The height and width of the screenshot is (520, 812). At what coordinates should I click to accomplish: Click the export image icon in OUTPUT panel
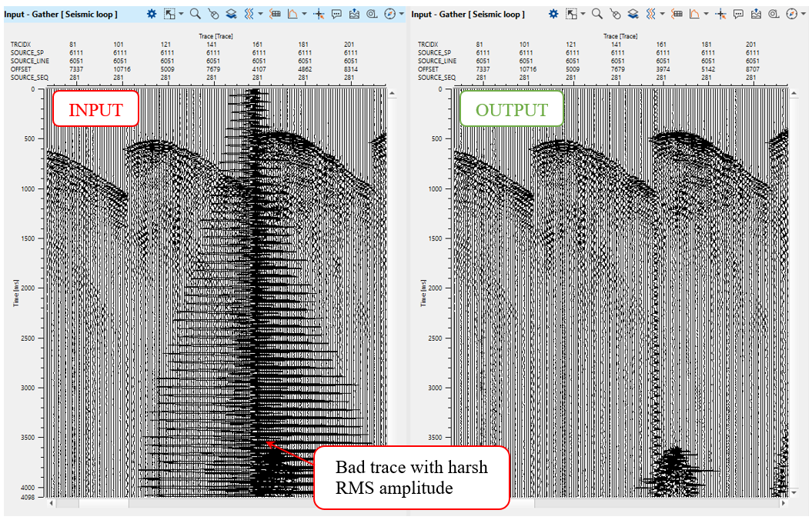click(x=756, y=14)
